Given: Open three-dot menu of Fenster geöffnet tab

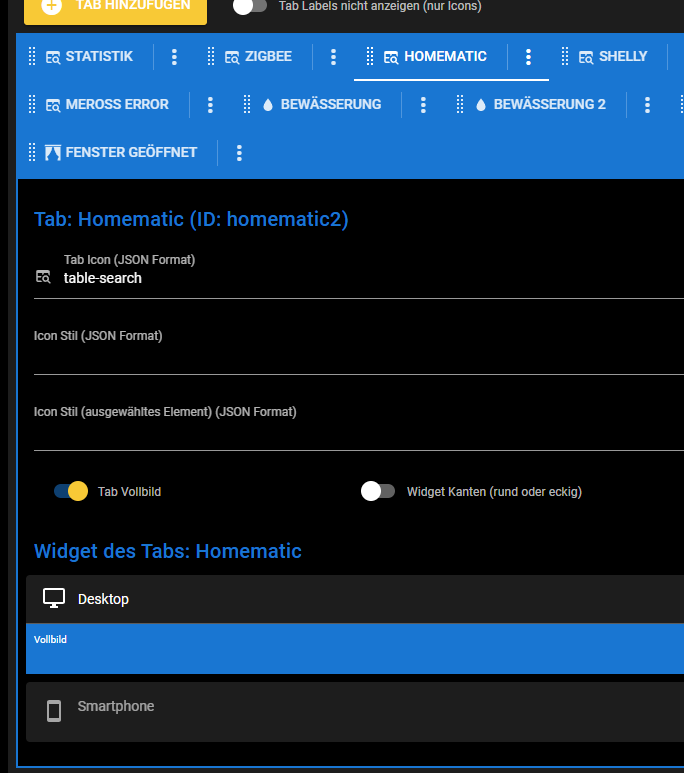Looking at the screenshot, I should coord(239,153).
